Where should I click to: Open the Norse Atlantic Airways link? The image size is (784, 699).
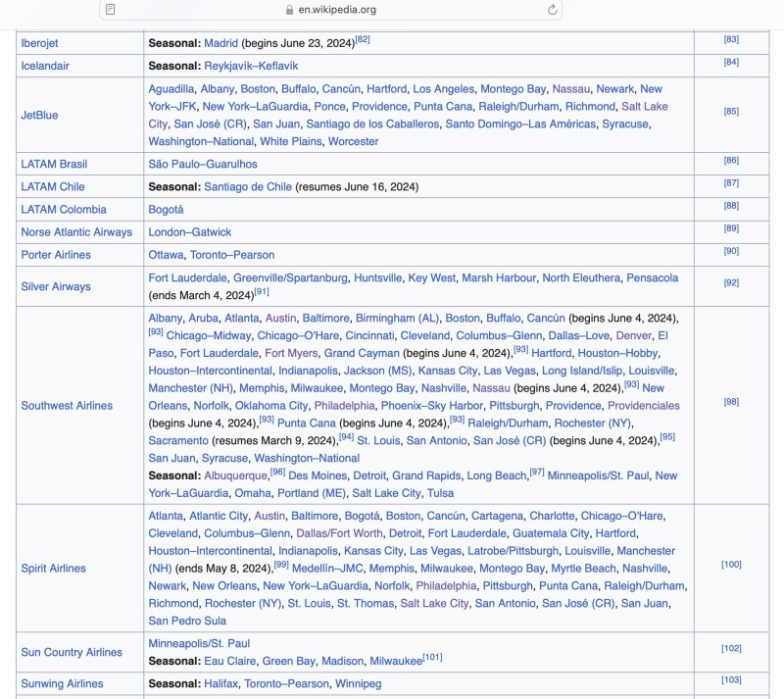point(76,232)
